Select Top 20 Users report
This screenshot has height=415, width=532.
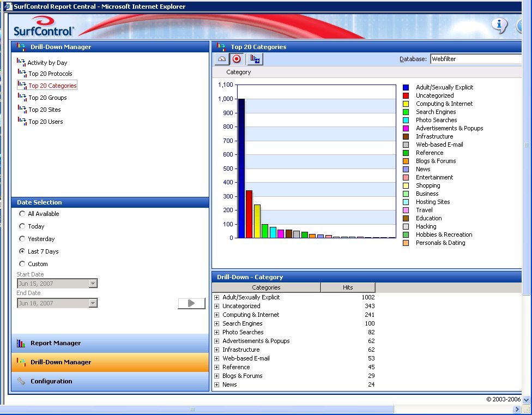click(45, 122)
